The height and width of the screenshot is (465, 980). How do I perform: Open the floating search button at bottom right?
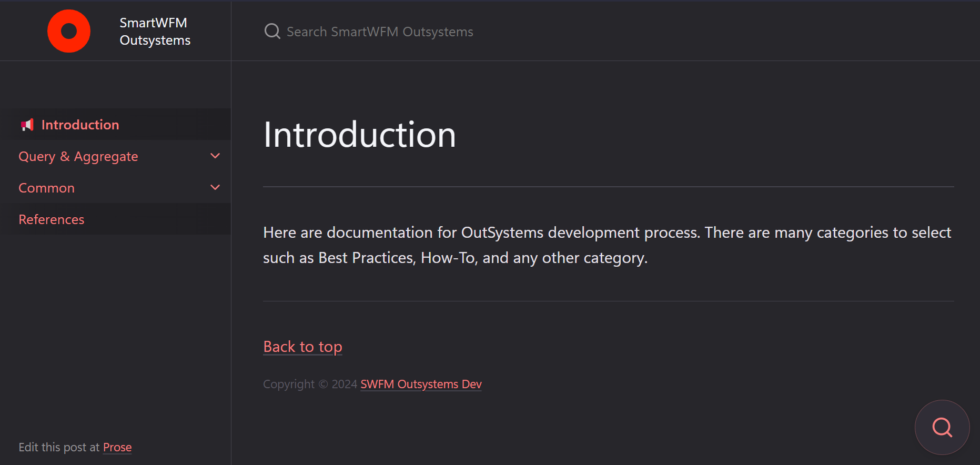pos(942,427)
